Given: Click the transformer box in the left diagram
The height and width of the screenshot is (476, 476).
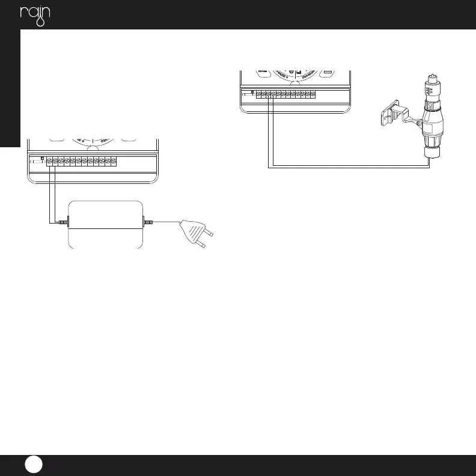Looking at the screenshot, I should tap(106, 225).
